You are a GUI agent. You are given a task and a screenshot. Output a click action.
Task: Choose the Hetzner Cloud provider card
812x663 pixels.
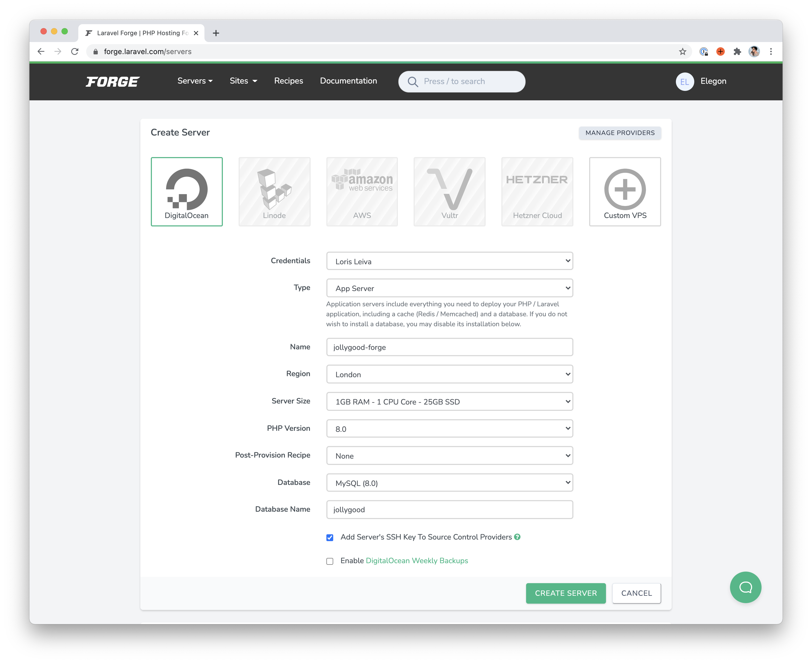[537, 191]
